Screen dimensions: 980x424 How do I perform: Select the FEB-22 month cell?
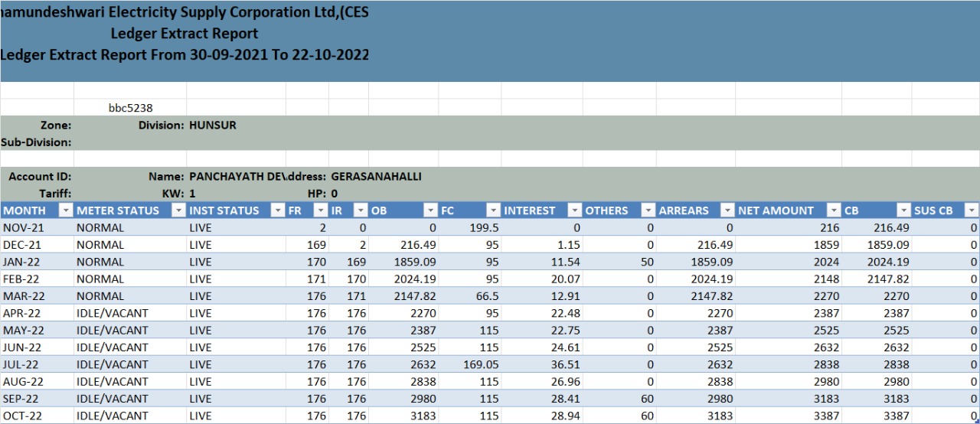37,279
